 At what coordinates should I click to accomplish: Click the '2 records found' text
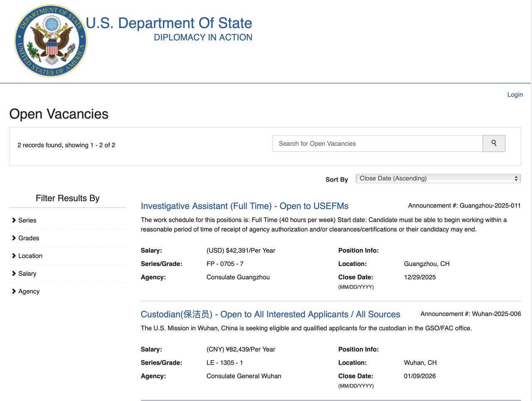[66, 145]
